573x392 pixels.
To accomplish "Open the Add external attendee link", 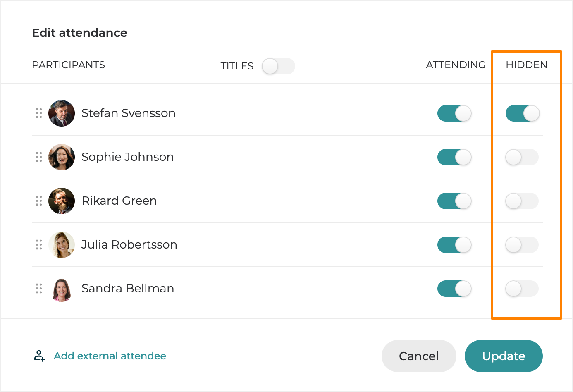I will [110, 356].
